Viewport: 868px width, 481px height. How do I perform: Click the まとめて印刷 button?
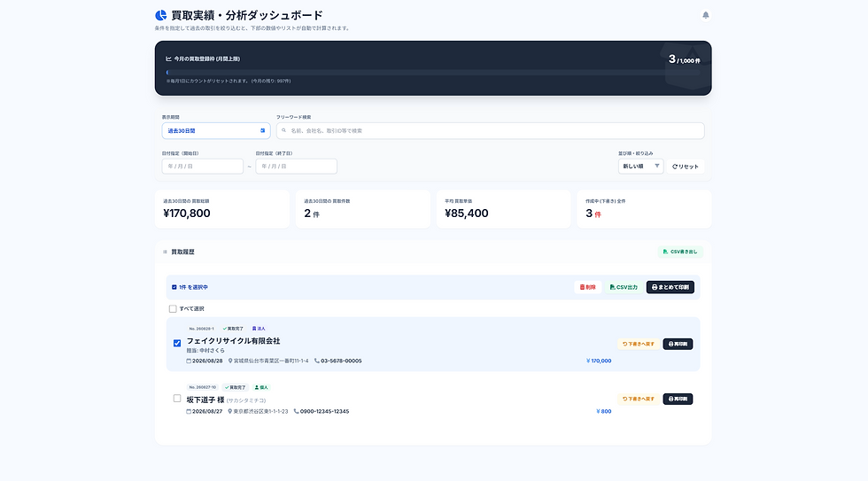pos(670,287)
